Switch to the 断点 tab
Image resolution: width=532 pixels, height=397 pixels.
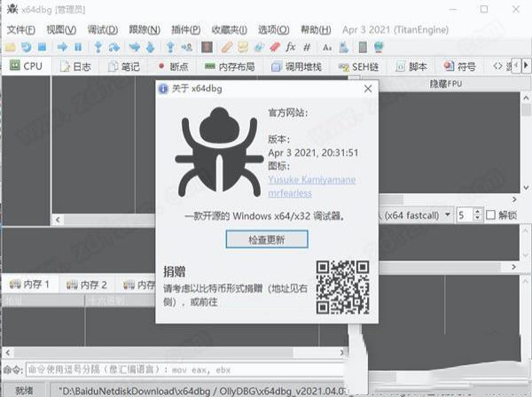173,66
